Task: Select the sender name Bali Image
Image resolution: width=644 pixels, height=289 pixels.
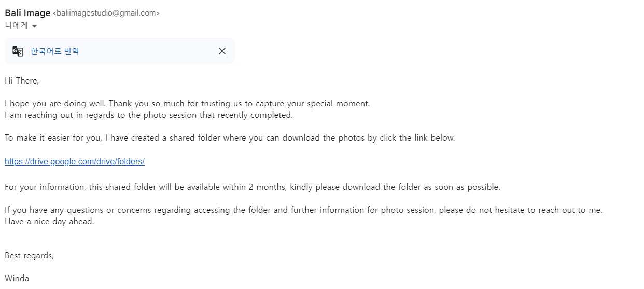Action: point(27,13)
